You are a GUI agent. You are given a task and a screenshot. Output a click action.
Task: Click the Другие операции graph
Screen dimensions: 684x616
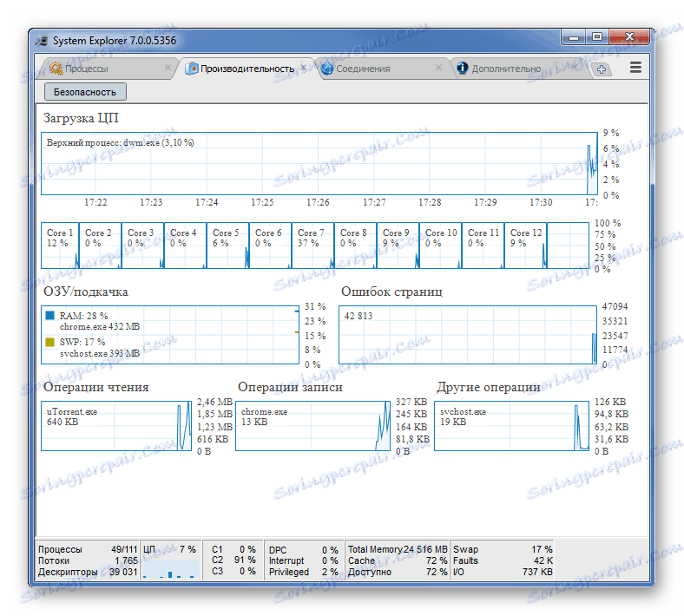pyautogui.click(x=511, y=426)
